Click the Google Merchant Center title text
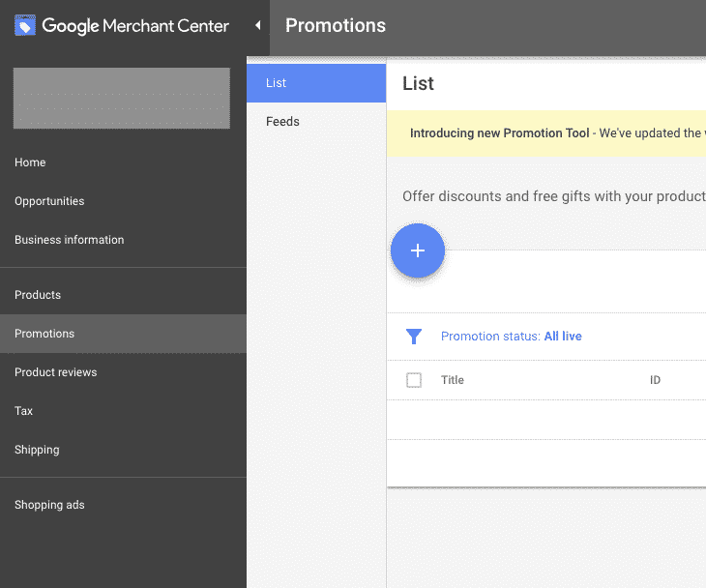Screen dimensions: 706x588 coord(135,26)
